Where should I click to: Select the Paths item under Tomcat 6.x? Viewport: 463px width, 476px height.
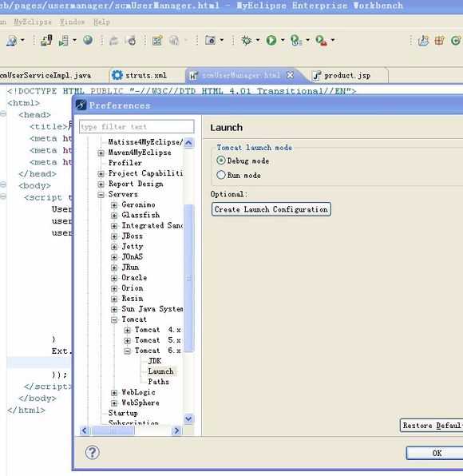click(158, 382)
